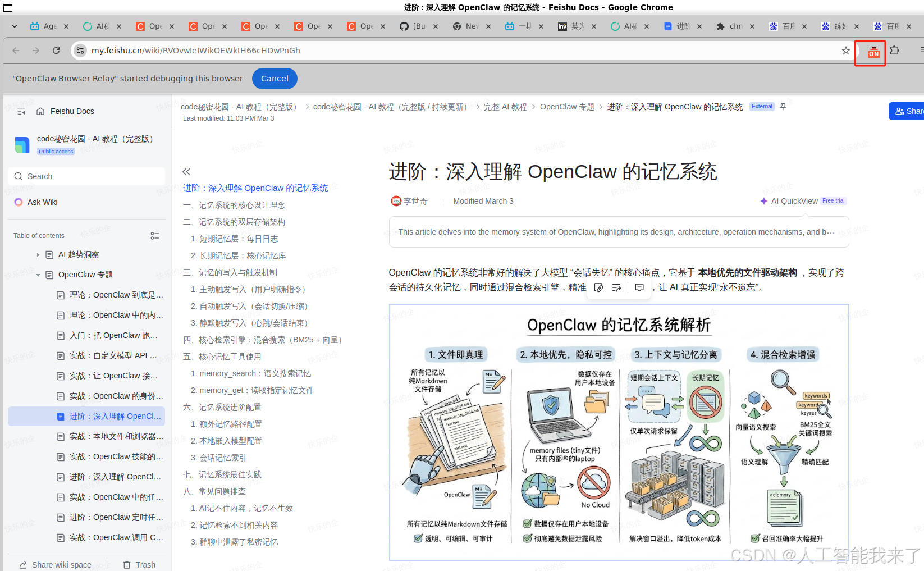Click the blue Share button
This screenshot has height=571, width=924.
coord(907,111)
